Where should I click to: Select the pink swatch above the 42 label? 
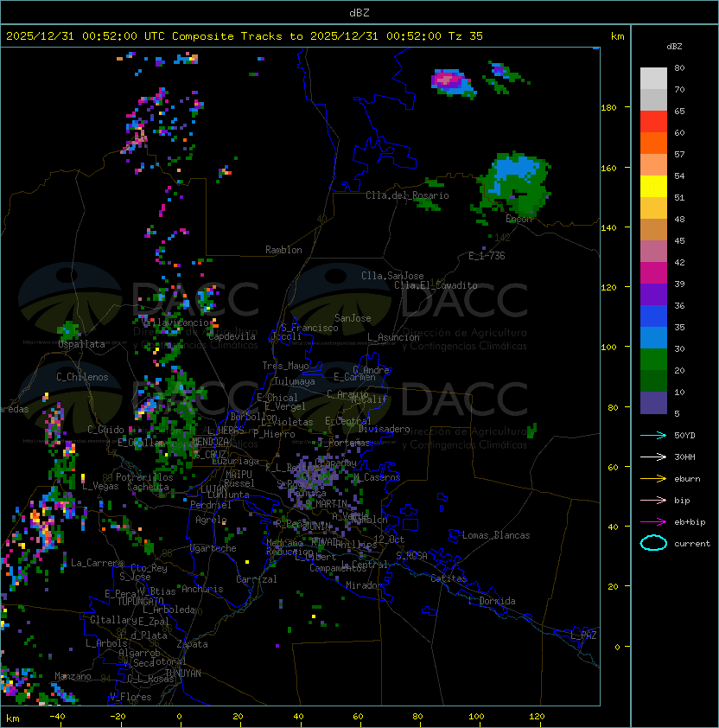[653, 252]
